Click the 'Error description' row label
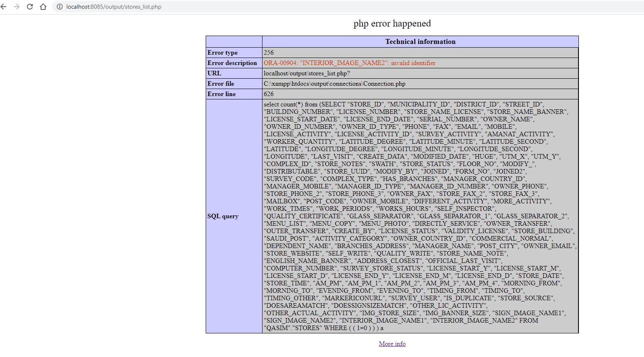This screenshot has width=644, height=357. click(232, 63)
